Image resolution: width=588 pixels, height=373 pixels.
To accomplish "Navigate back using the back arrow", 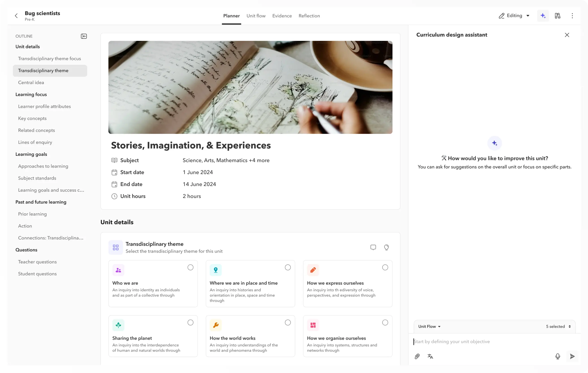I will pos(16,16).
